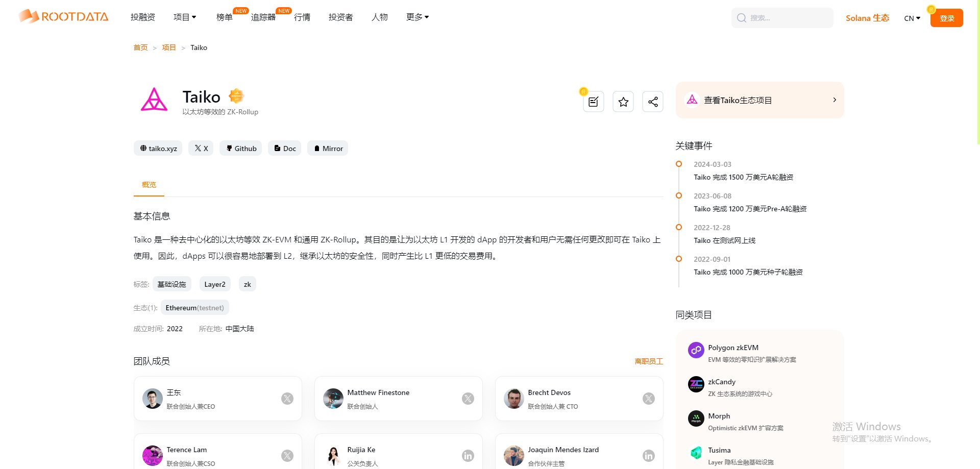Click the page vertical scrollbar

pos(978,71)
